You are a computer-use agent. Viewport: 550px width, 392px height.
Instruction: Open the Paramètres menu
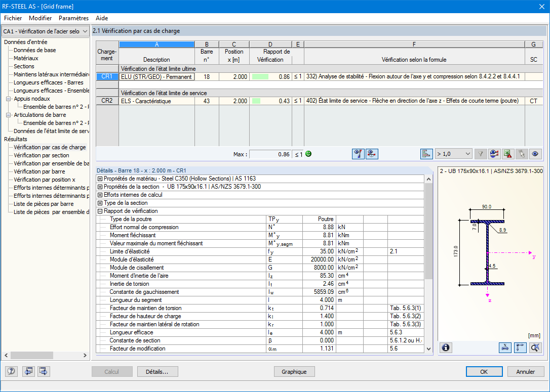coord(73,18)
